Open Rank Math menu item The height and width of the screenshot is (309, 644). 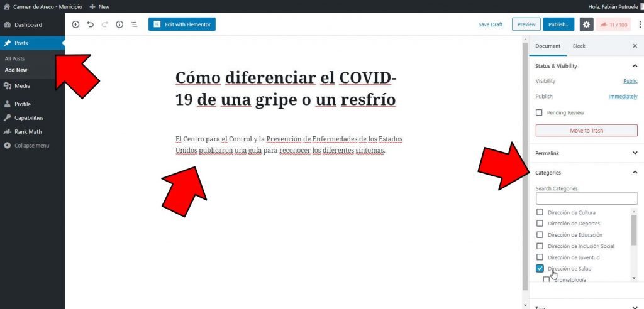[x=28, y=132]
